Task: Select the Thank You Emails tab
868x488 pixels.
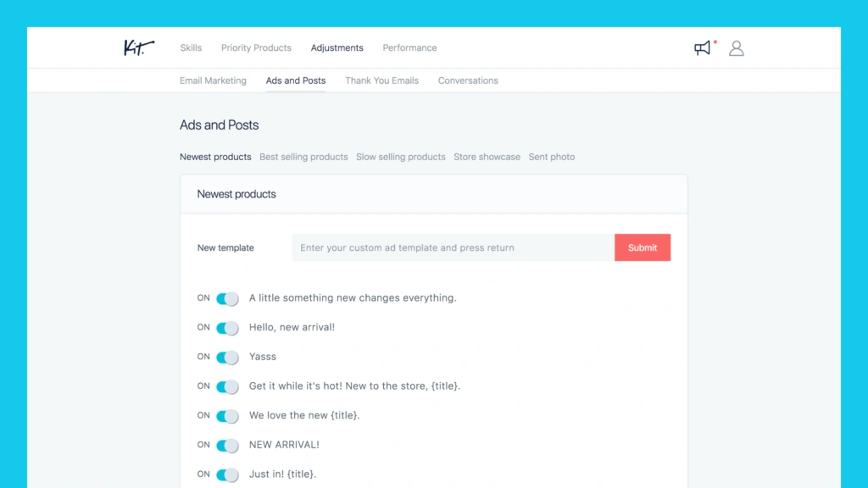Action: pos(381,81)
